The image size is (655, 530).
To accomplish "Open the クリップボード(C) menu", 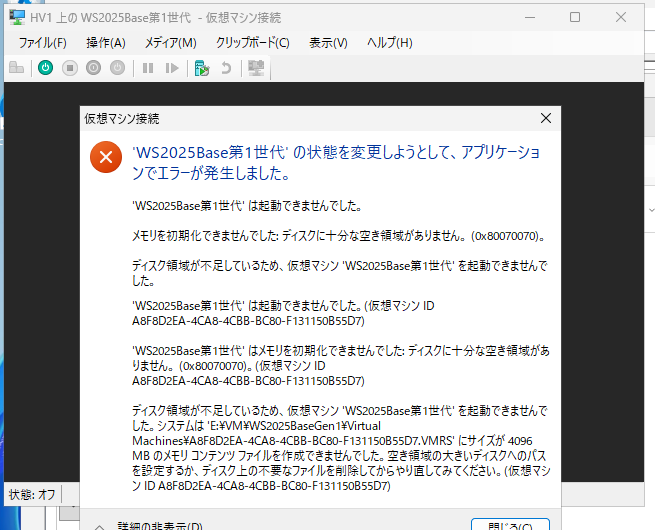I will [253, 42].
